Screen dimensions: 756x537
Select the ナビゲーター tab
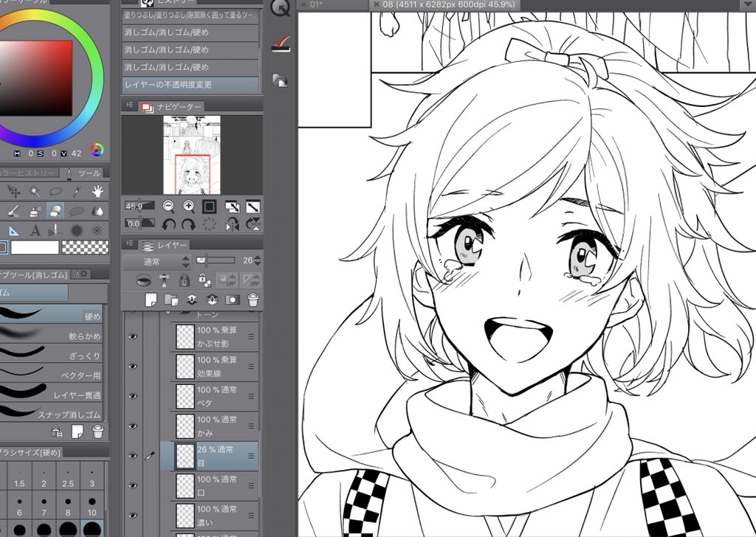click(171, 106)
